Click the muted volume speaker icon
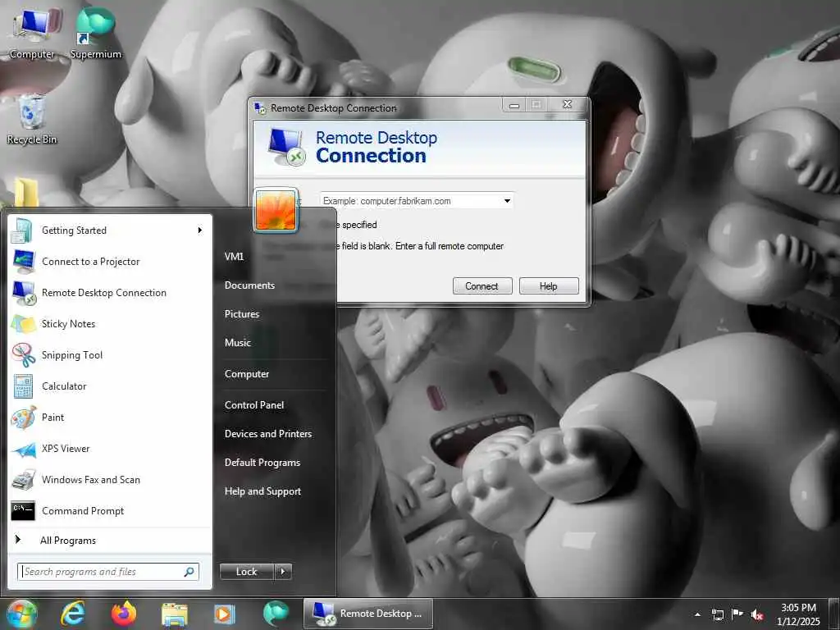The image size is (840, 630). [757, 614]
